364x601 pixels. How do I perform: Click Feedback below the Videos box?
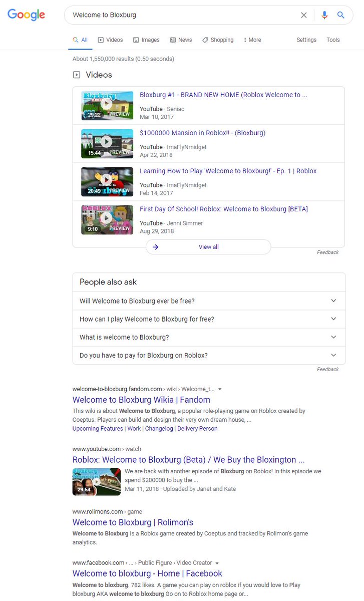327,252
